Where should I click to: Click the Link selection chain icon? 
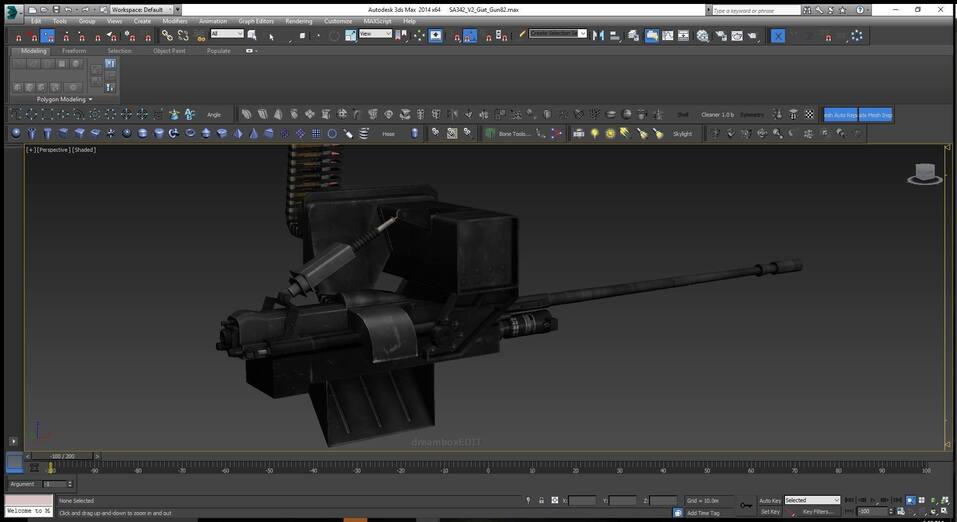[167, 35]
